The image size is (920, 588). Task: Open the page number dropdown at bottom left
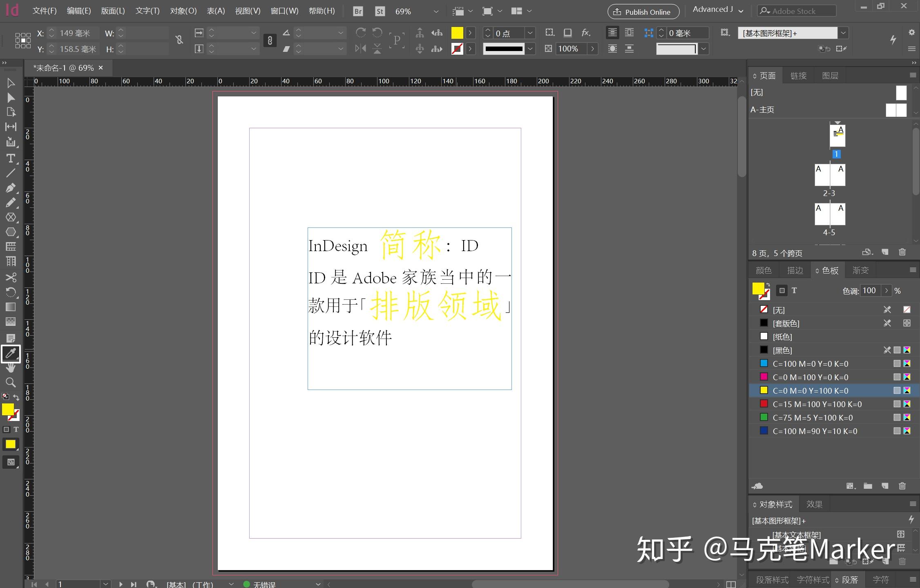[106, 584]
